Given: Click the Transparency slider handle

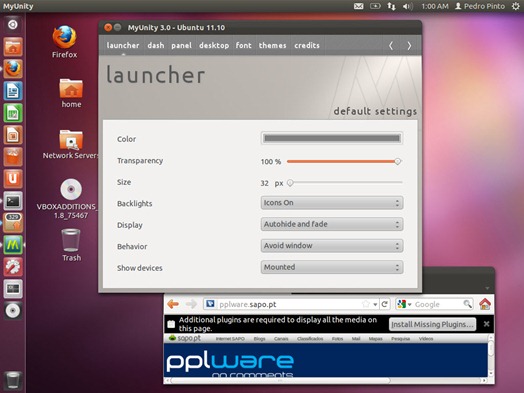Looking at the screenshot, I should click(397, 161).
